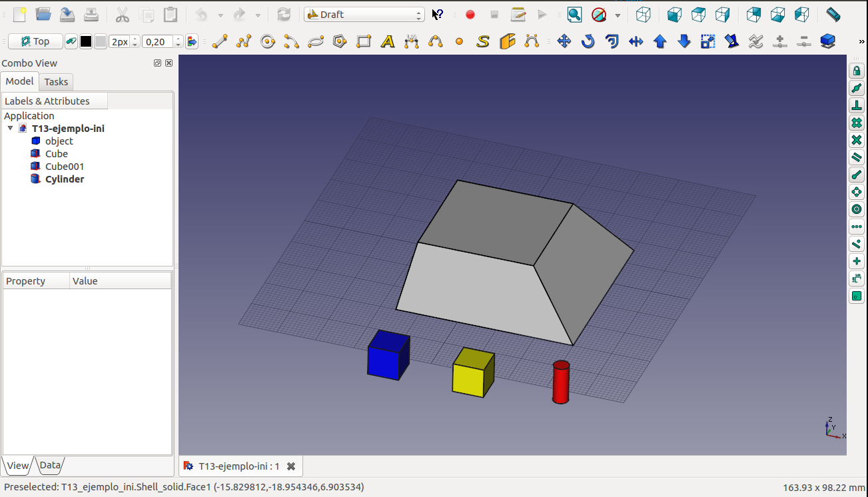Start macro recording with red button
Screen dimensions: 868x497
pos(470,15)
